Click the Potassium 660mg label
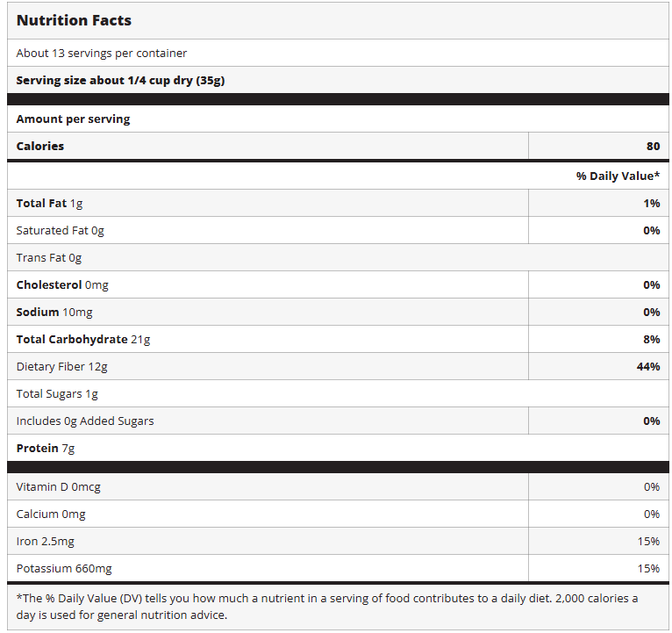Viewport: 672px width, 633px height. 64,568
